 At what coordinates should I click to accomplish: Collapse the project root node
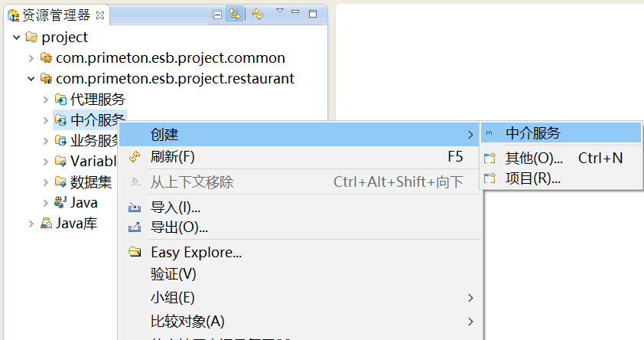[x=17, y=38]
